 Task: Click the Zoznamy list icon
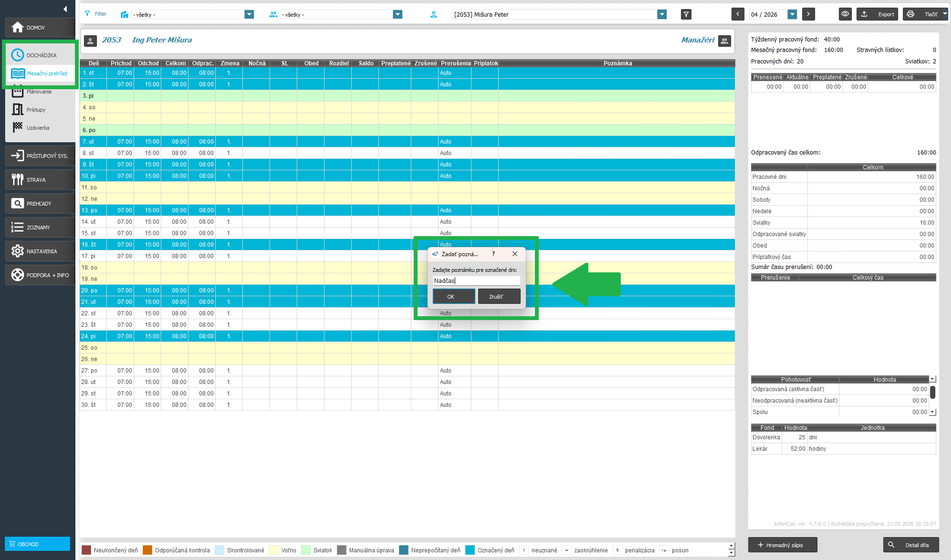click(17, 228)
